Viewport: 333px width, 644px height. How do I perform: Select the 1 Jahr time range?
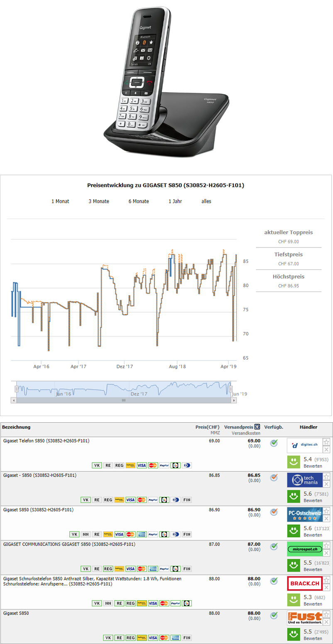[175, 201]
